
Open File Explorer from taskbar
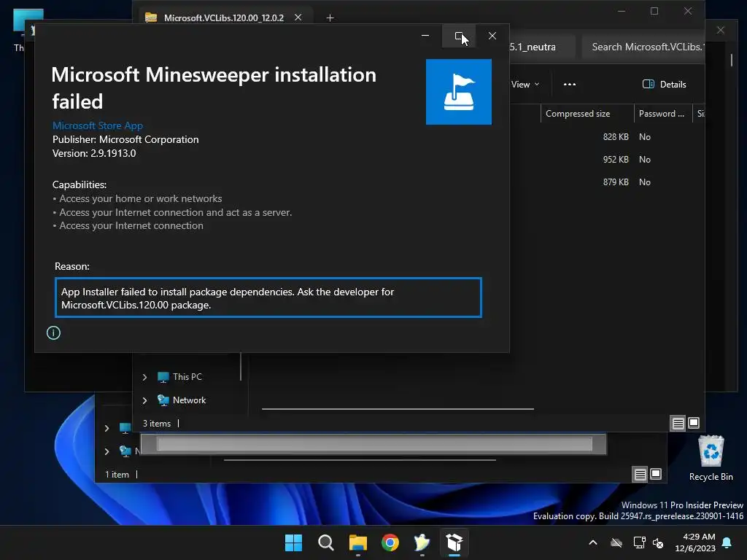(357, 542)
